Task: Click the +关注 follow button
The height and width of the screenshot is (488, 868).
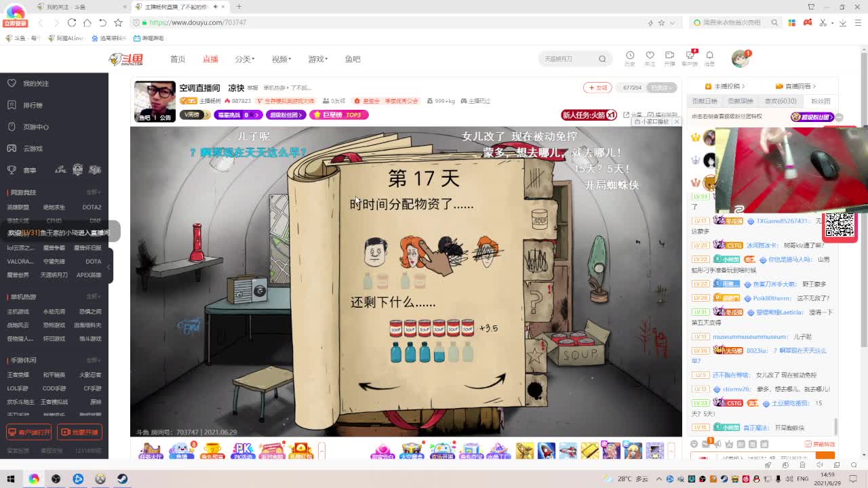Action: [597, 87]
